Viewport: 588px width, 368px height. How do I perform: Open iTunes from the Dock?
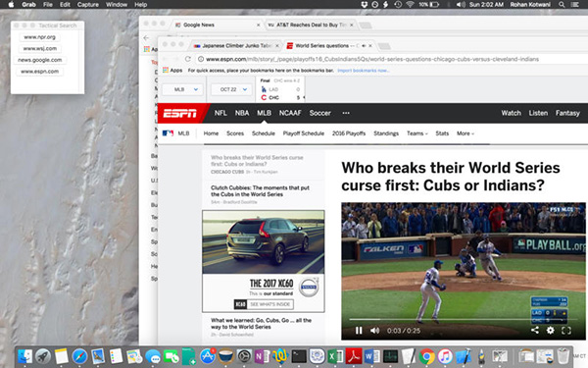445,356
